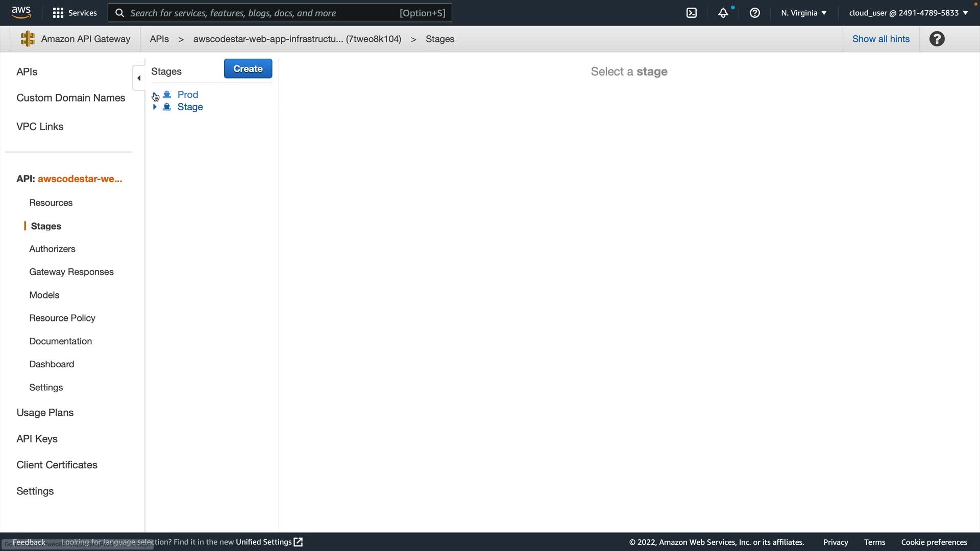Click the Prod stage icon
980x551 pixels.
[167, 94]
